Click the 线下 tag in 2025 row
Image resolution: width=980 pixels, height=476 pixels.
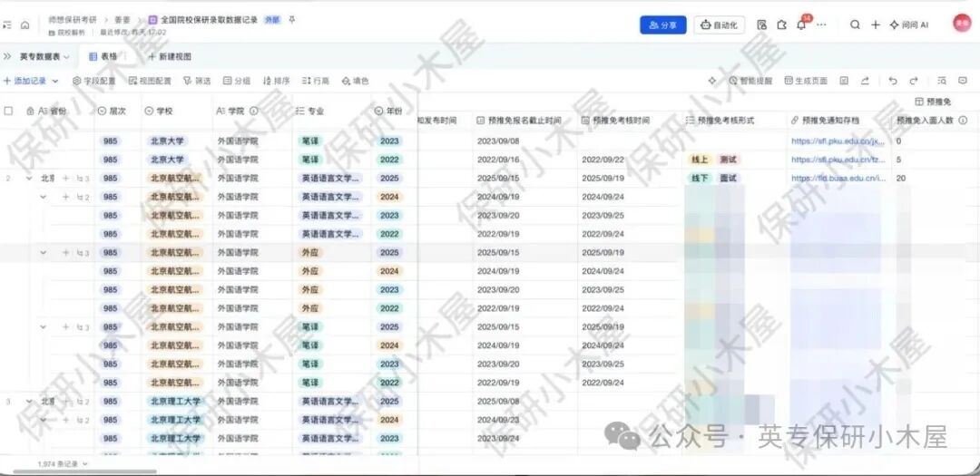click(699, 178)
